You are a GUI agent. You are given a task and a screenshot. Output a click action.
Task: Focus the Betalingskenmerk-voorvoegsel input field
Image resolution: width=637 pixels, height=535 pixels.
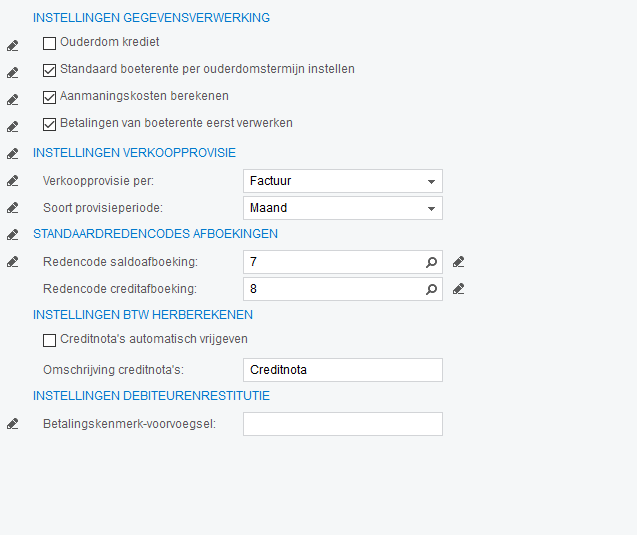point(342,424)
